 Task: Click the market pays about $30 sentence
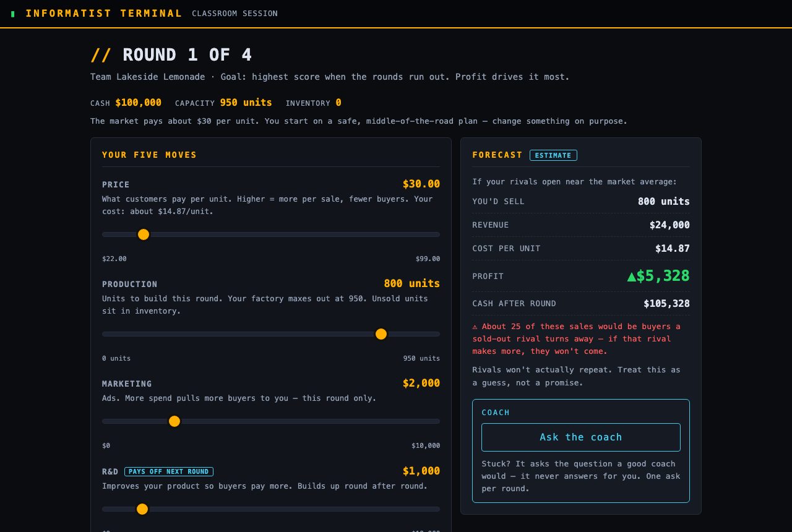359,121
